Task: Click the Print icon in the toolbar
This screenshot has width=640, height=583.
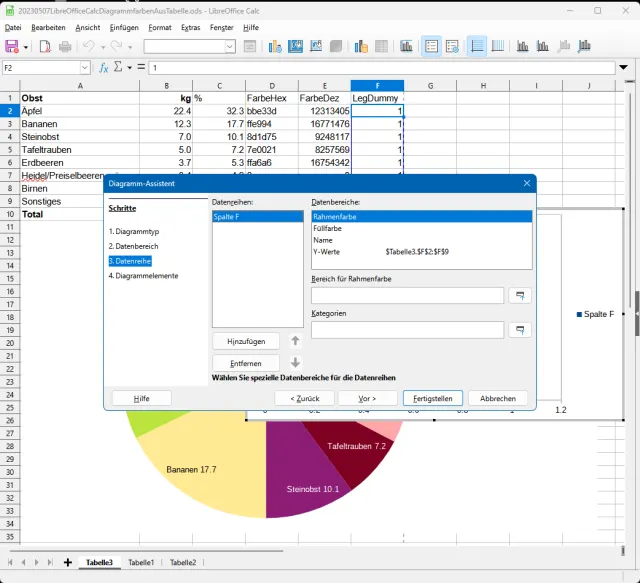Action: [x=65, y=47]
